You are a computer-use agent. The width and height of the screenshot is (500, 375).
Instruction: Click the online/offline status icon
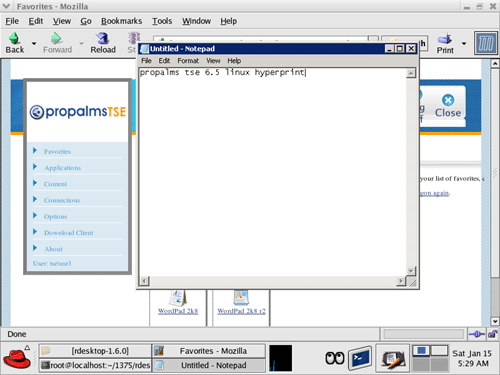(477, 334)
